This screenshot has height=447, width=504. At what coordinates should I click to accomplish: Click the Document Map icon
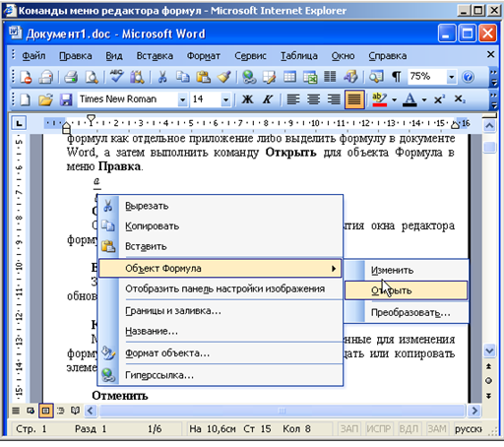pos(376,77)
